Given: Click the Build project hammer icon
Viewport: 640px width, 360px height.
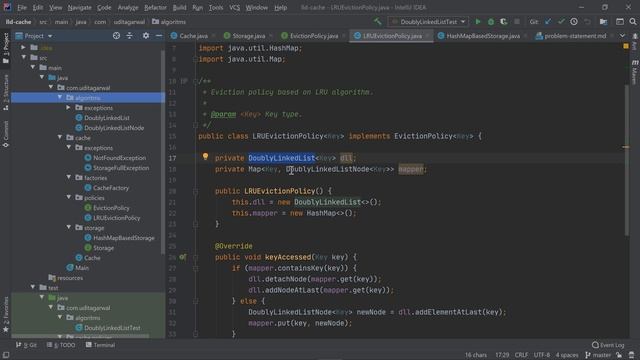Looking at the screenshot, I should click(x=378, y=22).
